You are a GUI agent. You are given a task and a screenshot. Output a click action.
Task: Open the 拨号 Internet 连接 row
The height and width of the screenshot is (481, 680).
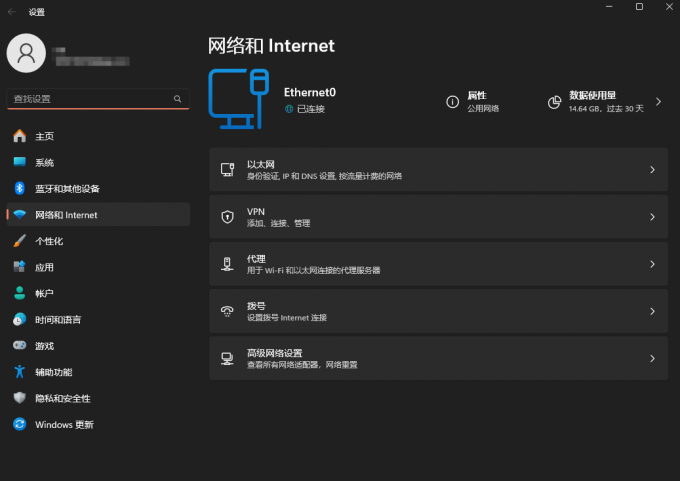point(438,311)
